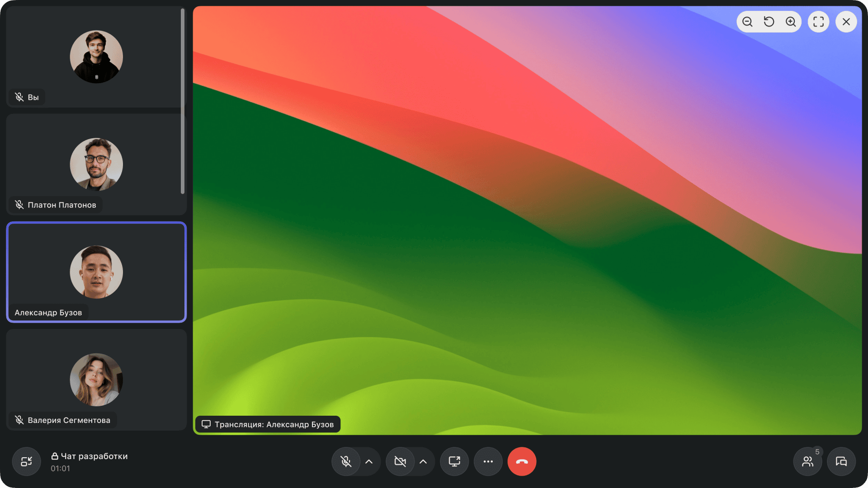Zoom in the shared screen
Image resolution: width=868 pixels, height=488 pixels.
[x=791, y=22]
